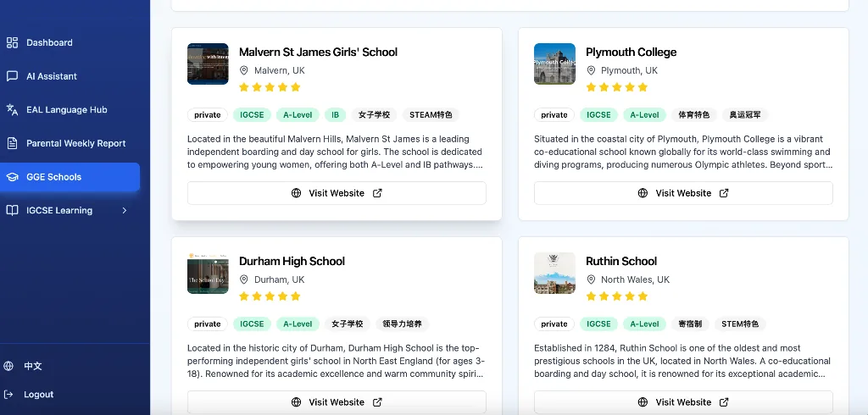Click the star rating of Durham High School
This screenshot has width=868, height=415.
pyautogui.click(x=270, y=296)
